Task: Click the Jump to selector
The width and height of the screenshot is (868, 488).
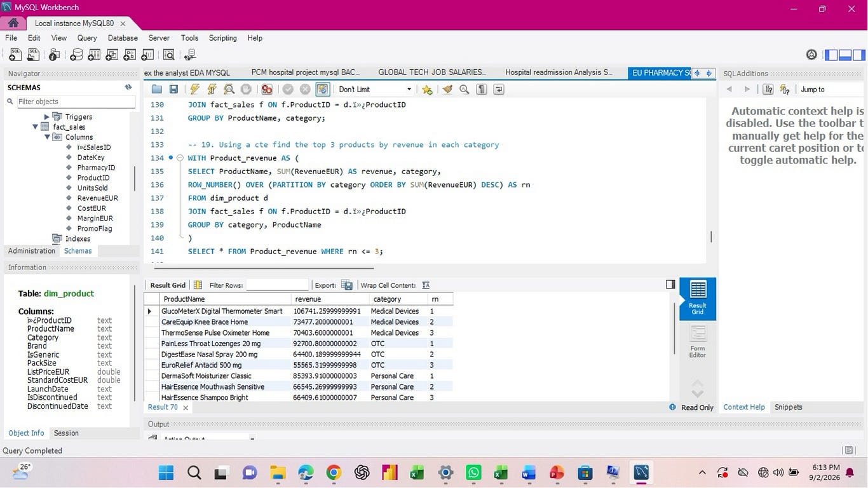Action: point(831,90)
